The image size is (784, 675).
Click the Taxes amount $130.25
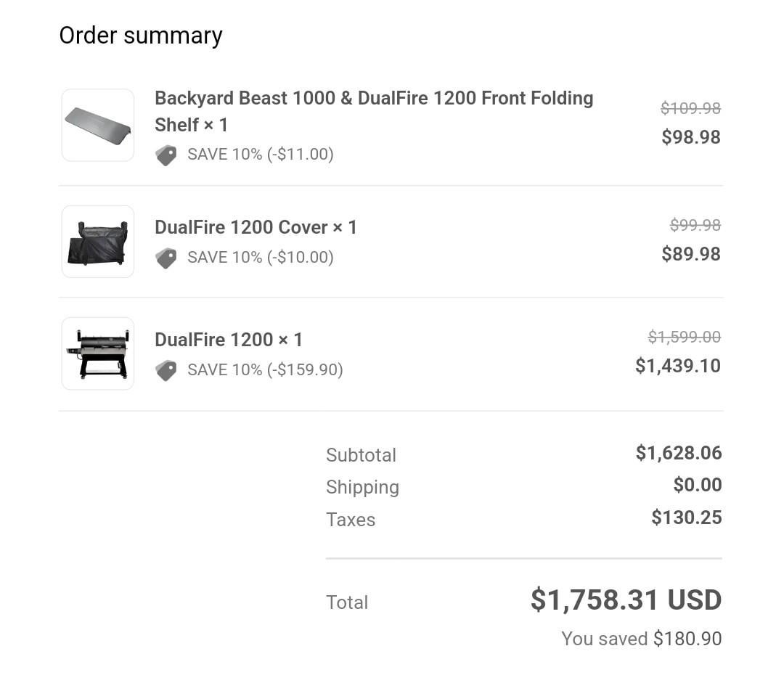tap(687, 517)
